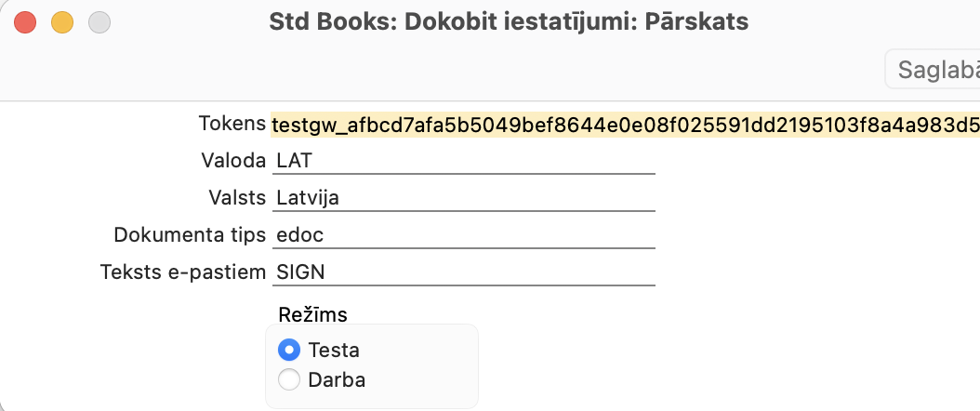Click the word Darba beside its radio

pos(337,379)
